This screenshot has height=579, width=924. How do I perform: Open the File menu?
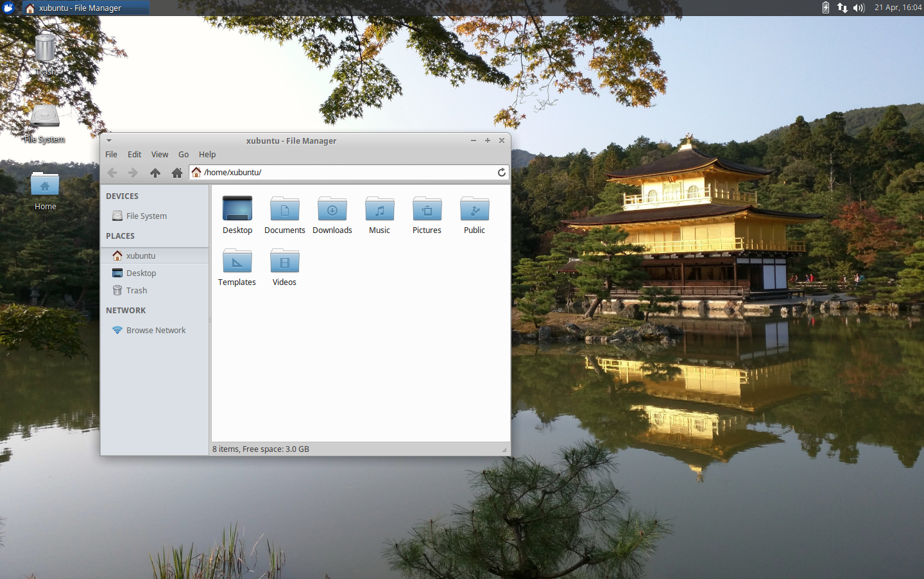pos(111,154)
